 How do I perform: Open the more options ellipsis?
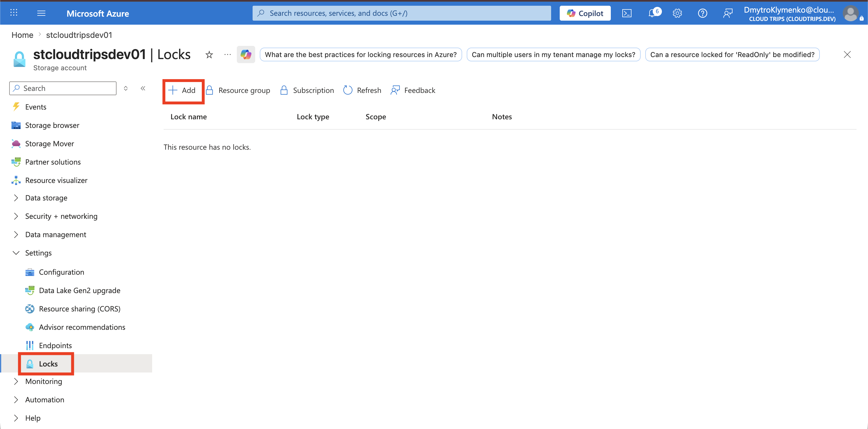coord(228,54)
